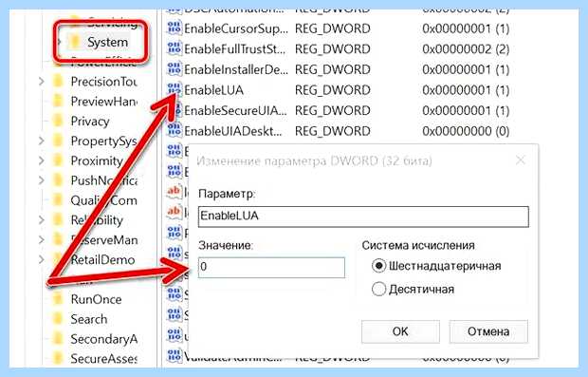The height and width of the screenshot is (377, 588).
Task: Expand the RetailDemo tree node
Action: point(42,259)
